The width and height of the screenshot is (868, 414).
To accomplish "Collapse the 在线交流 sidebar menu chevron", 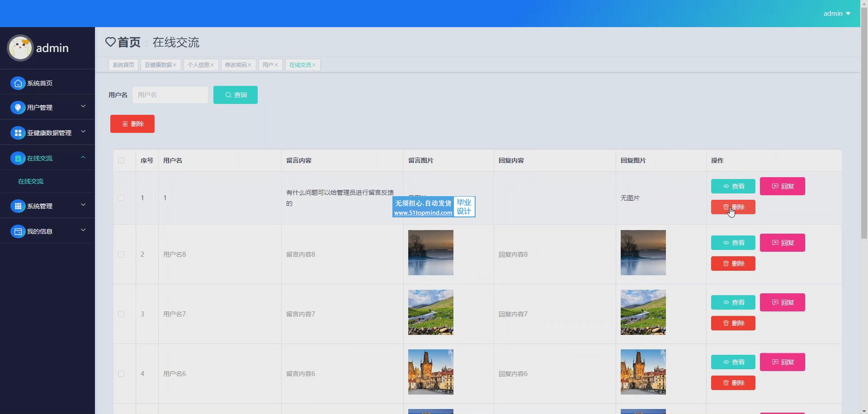I will [x=83, y=157].
